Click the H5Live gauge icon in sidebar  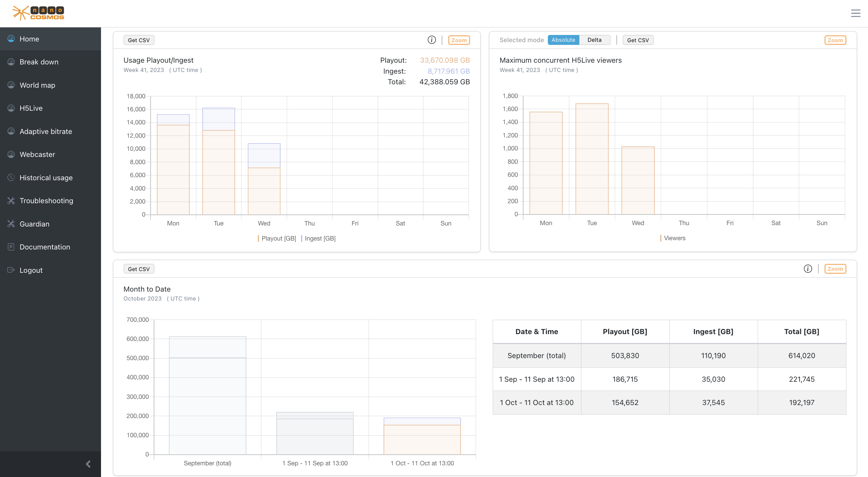point(11,108)
